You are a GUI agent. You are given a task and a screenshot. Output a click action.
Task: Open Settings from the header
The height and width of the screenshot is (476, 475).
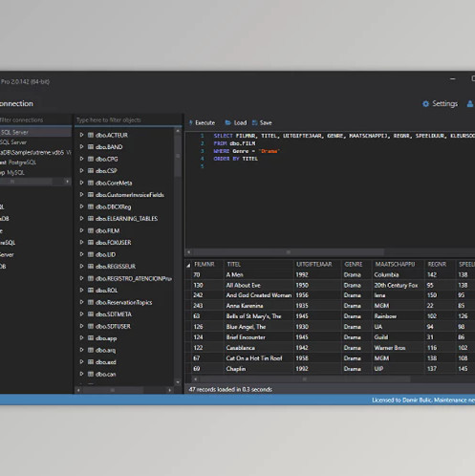440,103
